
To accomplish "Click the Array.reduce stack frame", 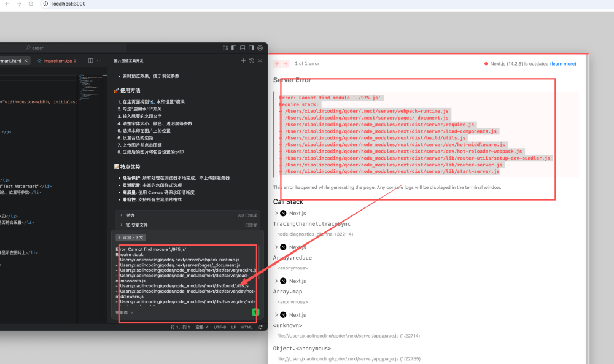I will point(292,258).
